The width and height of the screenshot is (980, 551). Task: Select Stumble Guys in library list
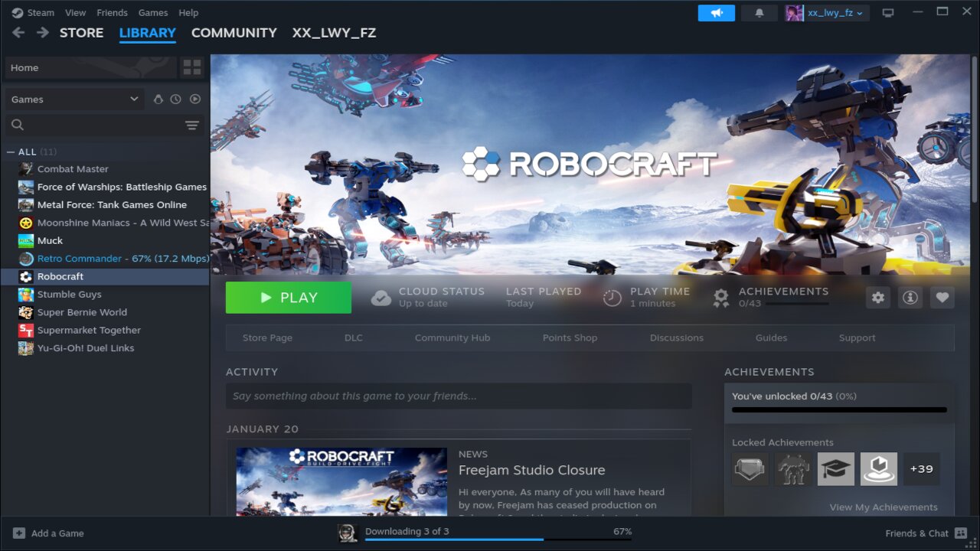coord(105,295)
